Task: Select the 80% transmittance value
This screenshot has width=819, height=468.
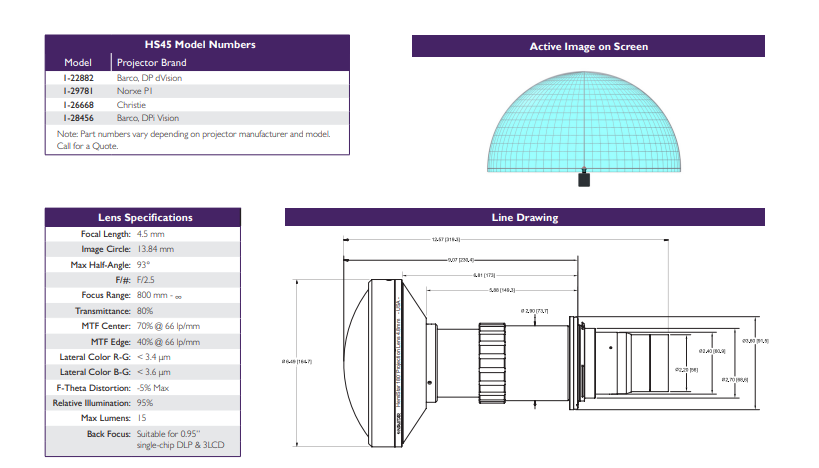Action: click(x=145, y=311)
